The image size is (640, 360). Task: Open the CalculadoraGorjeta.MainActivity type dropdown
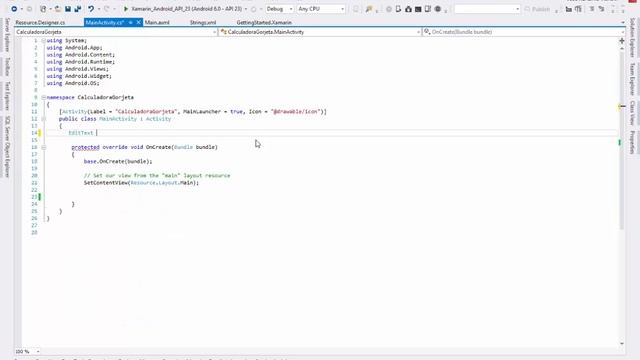click(320, 32)
